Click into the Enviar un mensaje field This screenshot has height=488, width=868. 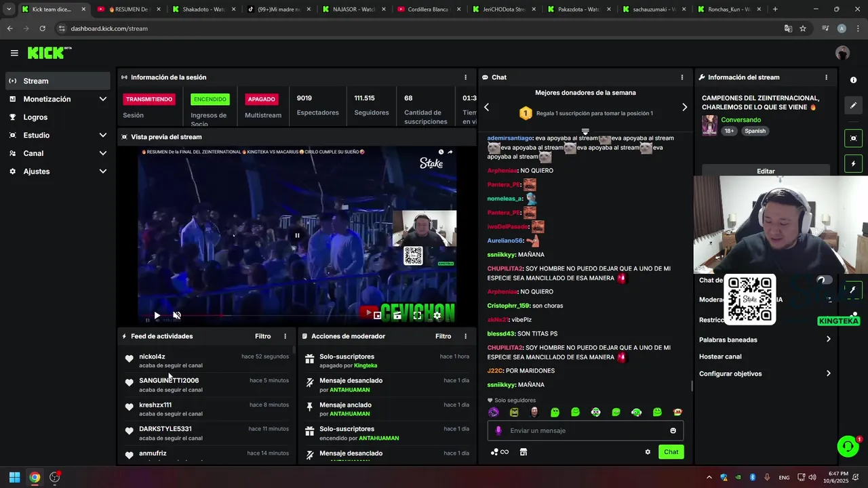[585, 430]
